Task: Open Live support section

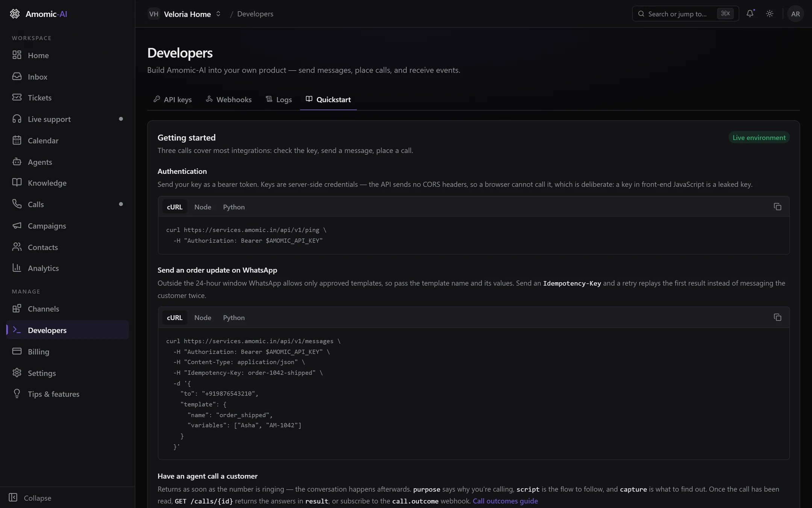Action: tap(68, 119)
